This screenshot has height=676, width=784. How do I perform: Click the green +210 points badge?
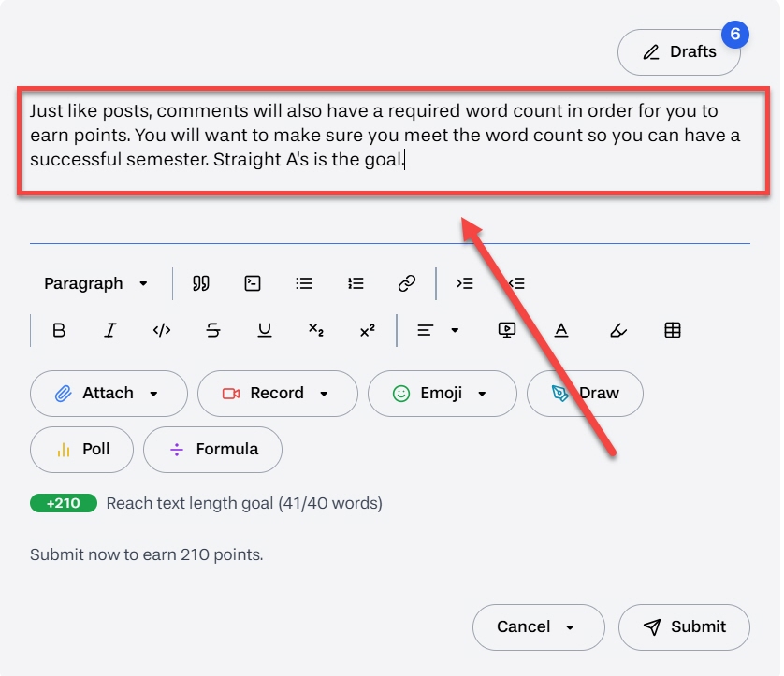pos(64,503)
